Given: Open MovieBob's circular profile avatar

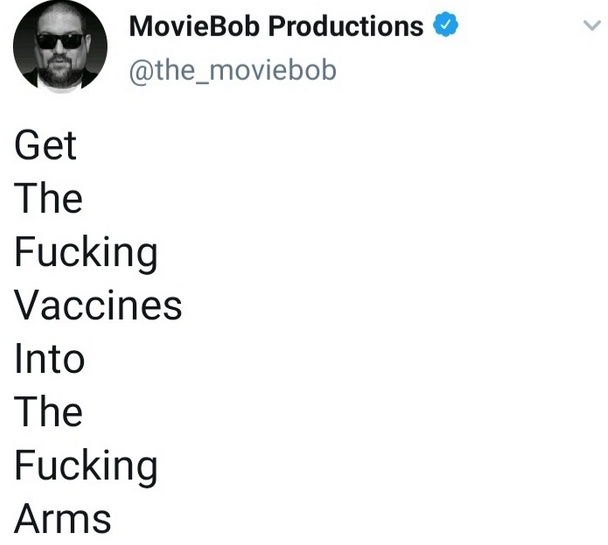Looking at the screenshot, I should click(60, 47).
